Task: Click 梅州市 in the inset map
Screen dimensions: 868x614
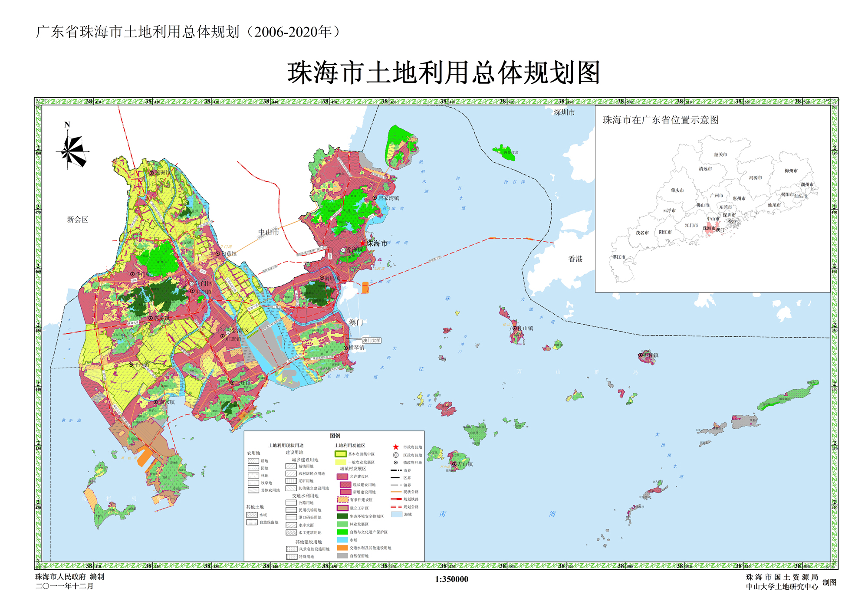Action: click(791, 171)
